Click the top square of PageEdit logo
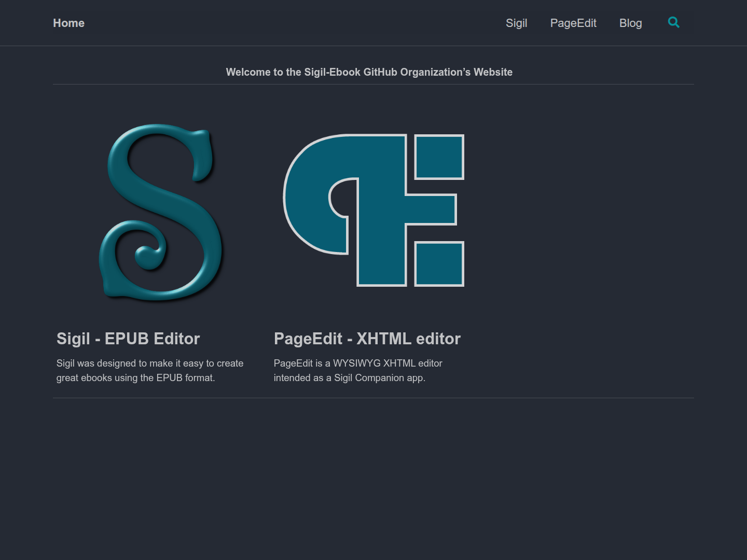This screenshot has height=560, width=747. click(439, 157)
